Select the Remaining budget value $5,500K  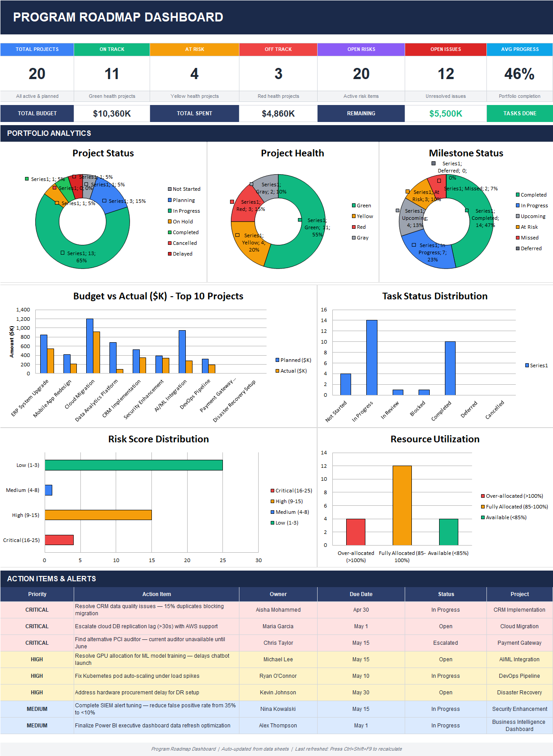(446, 113)
